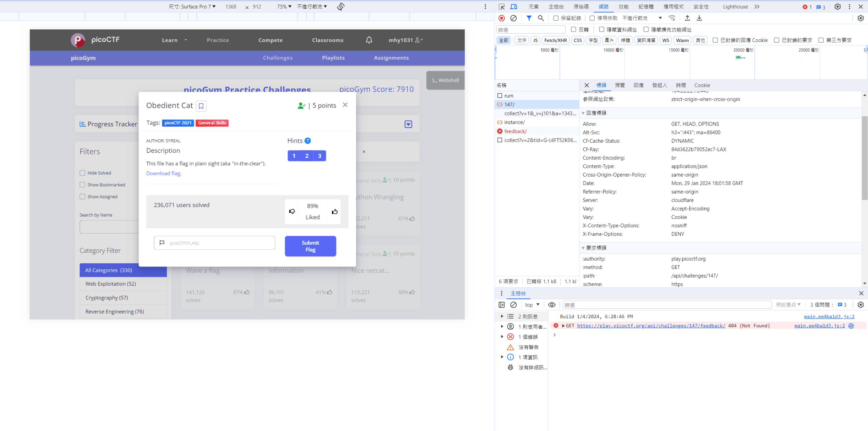Enable the 保留記錄 checkbox

[x=556, y=18]
